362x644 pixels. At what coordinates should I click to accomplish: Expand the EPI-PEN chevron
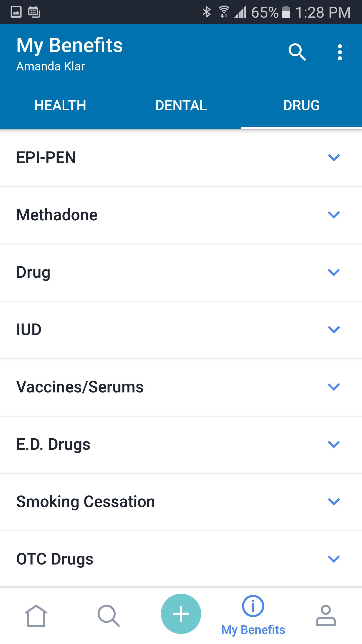[334, 157]
